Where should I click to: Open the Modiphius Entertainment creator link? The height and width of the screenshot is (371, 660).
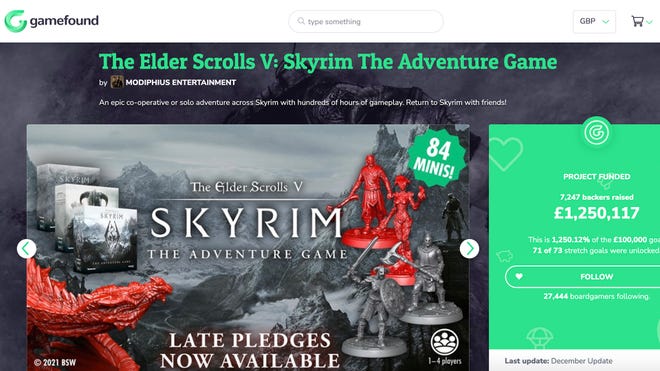181,83
